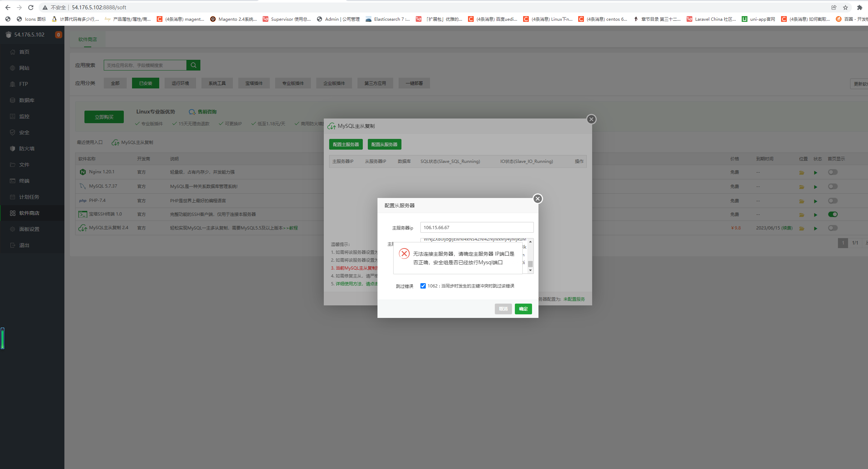Click the 配置主服务器 button
Screen dimensions: 868x469
coord(346,144)
